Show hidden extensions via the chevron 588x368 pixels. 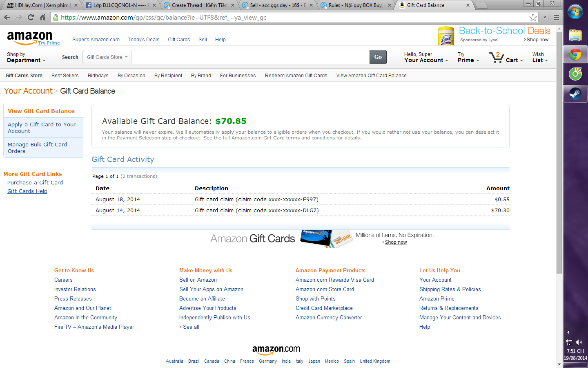pos(545,17)
